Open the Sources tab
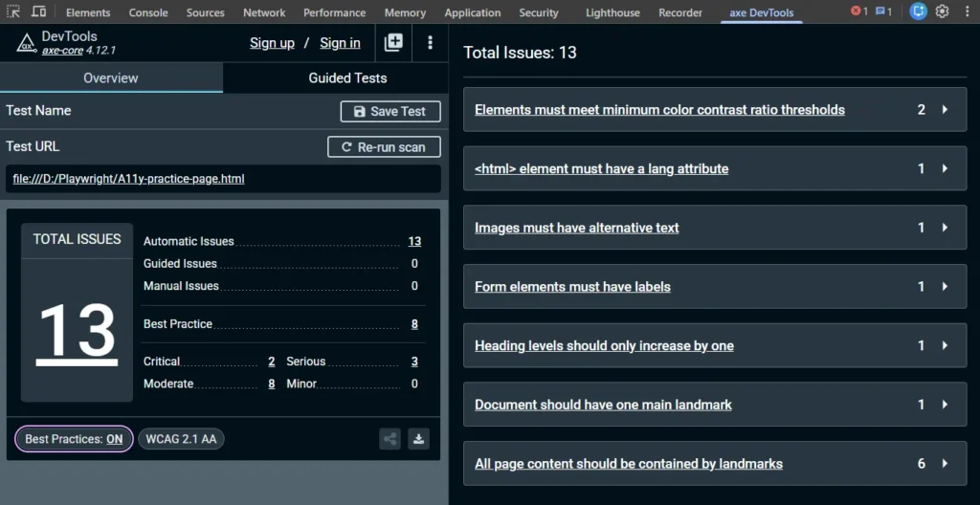Image resolution: width=980 pixels, height=505 pixels. (x=206, y=12)
